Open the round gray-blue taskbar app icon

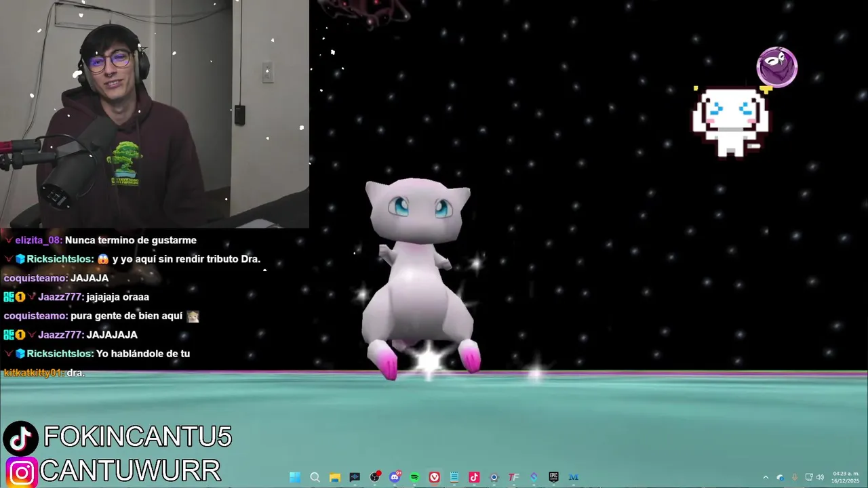click(494, 477)
